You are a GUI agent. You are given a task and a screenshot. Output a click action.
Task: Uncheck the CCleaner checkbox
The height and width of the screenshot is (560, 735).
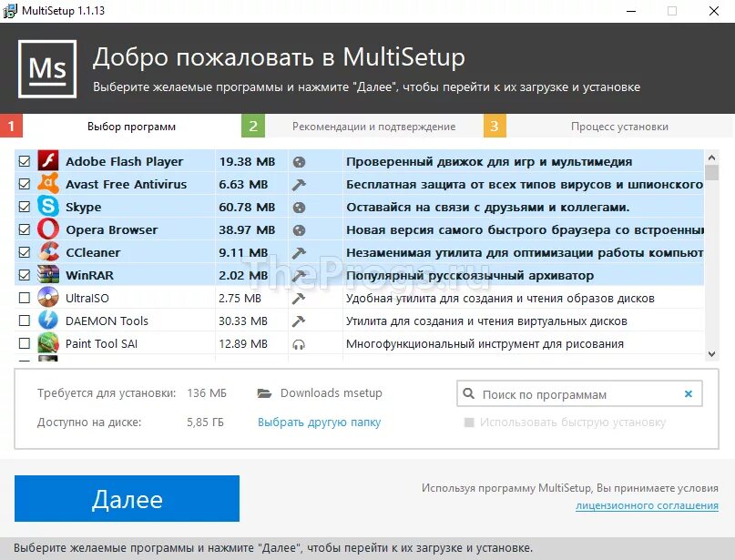click(x=25, y=252)
